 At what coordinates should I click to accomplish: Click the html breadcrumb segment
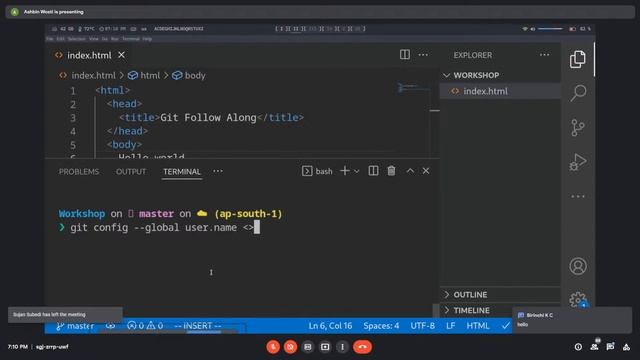pos(150,76)
